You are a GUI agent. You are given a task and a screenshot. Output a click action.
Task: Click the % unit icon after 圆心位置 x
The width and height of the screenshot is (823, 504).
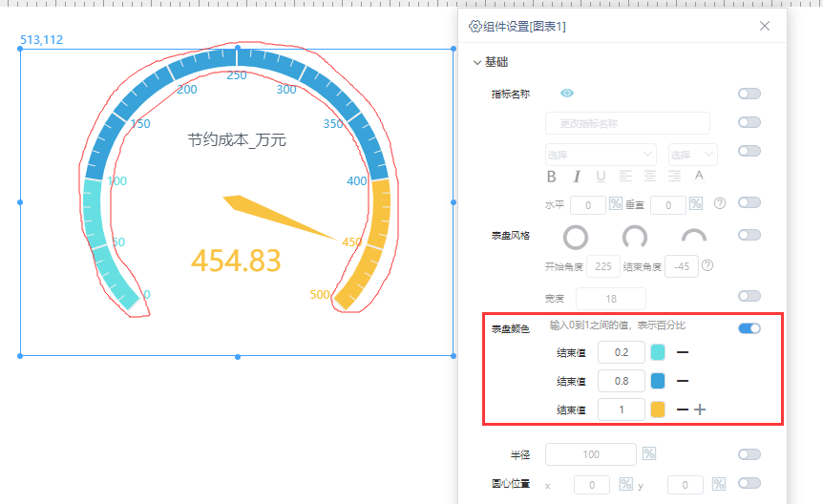(625, 484)
